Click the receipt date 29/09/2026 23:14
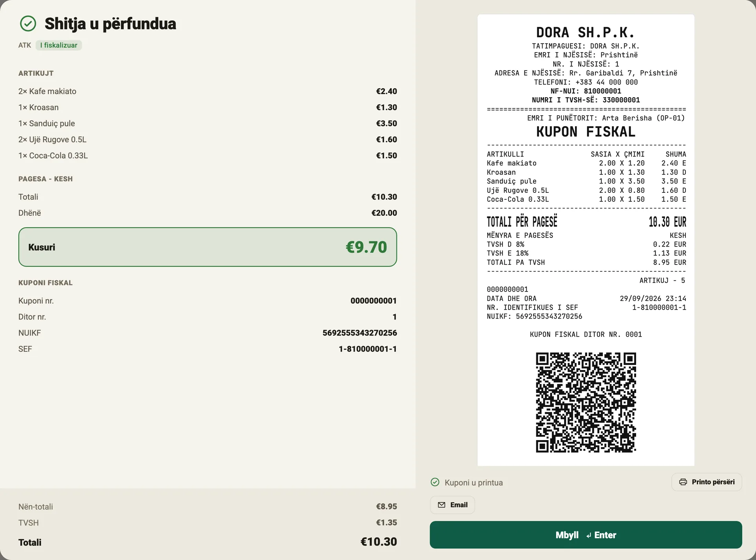The width and height of the screenshot is (756, 560). coord(653,298)
